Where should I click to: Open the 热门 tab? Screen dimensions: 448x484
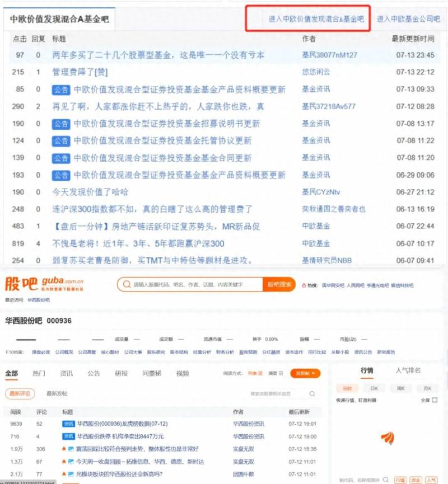pos(39,374)
